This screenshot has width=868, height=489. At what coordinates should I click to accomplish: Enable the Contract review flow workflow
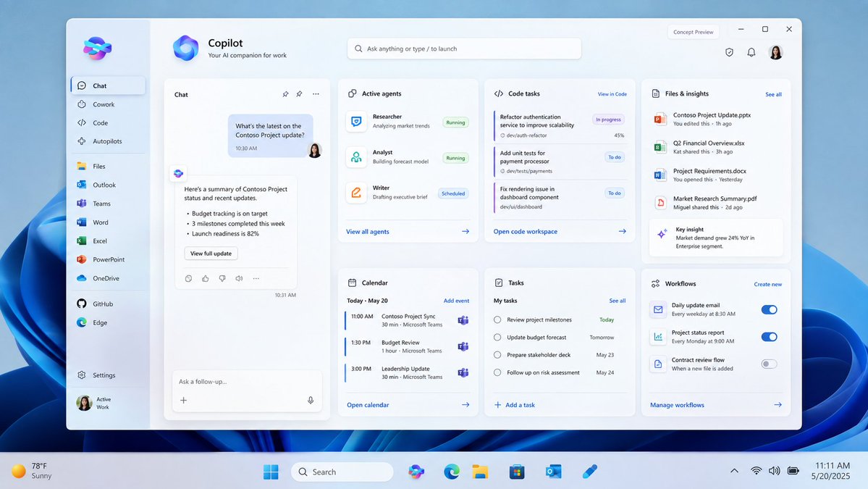click(769, 364)
